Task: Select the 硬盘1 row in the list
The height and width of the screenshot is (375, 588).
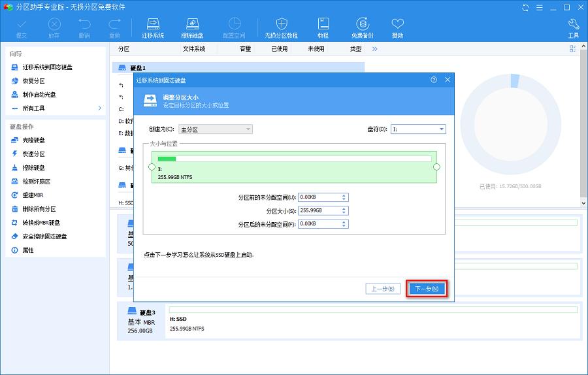Action: 238,67
